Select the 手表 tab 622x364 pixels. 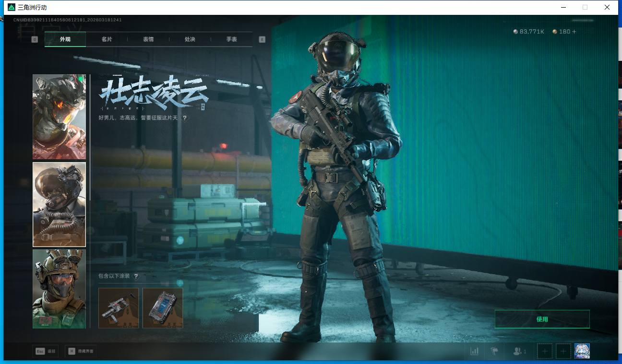(x=231, y=39)
